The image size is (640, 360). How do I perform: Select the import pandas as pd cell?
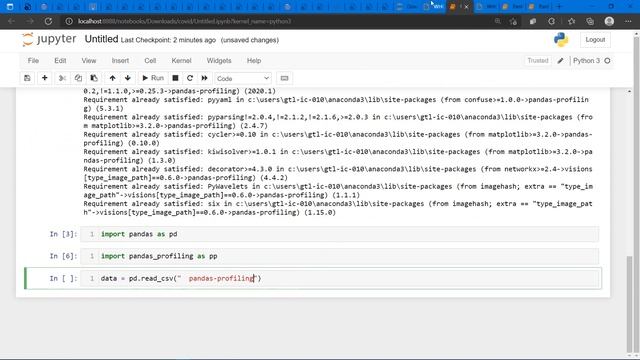tap(339, 234)
